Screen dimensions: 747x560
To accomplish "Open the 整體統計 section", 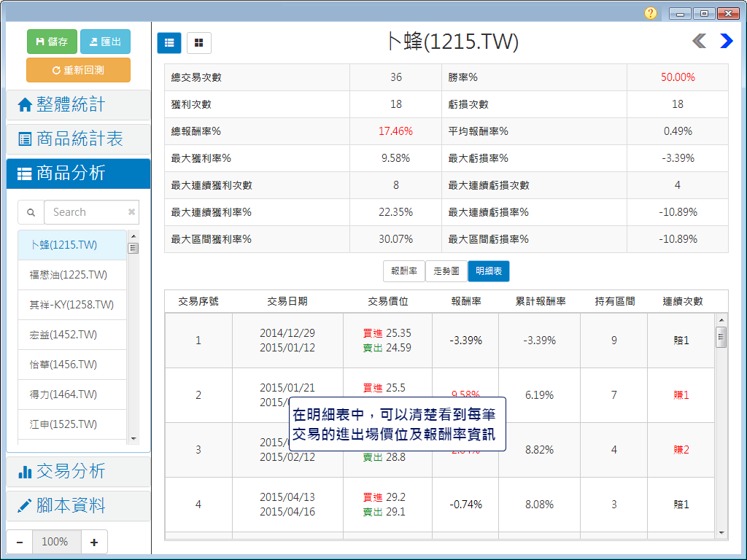I will click(x=78, y=105).
